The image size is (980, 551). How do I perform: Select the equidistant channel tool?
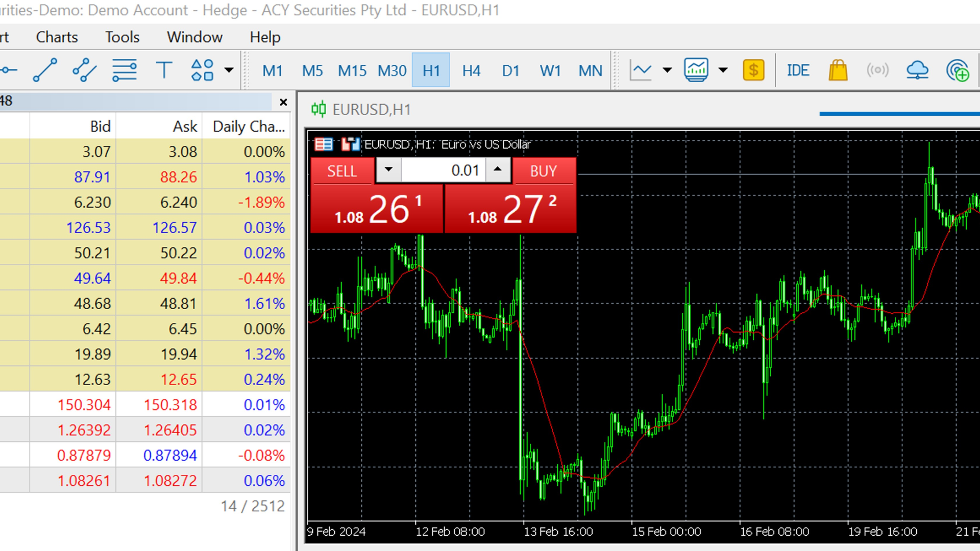pos(85,70)
